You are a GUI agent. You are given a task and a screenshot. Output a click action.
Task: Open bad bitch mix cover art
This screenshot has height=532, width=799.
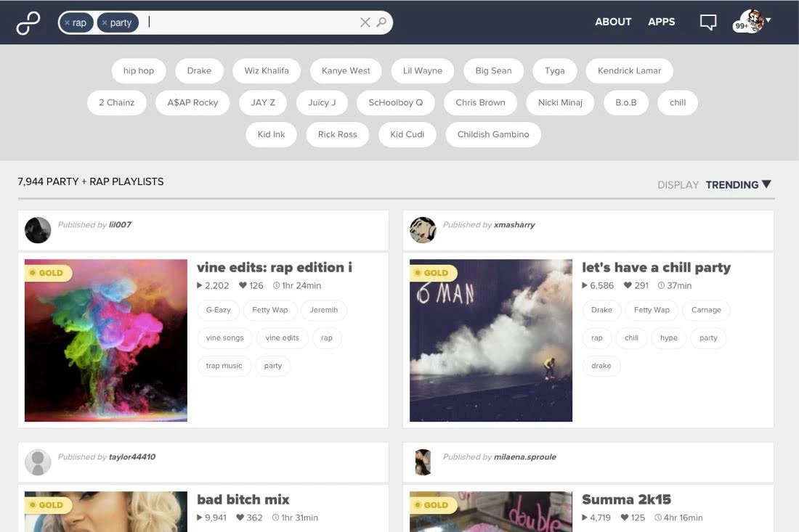106,512
